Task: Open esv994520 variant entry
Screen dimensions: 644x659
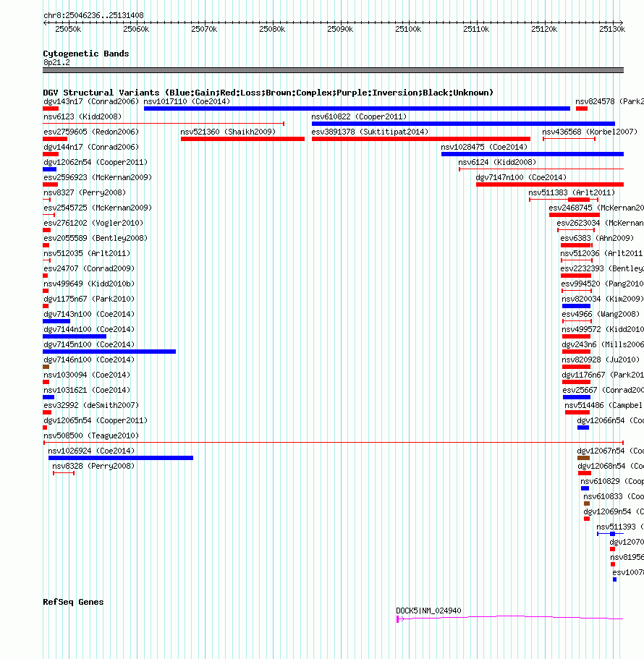Action: (x=602, y=284)
